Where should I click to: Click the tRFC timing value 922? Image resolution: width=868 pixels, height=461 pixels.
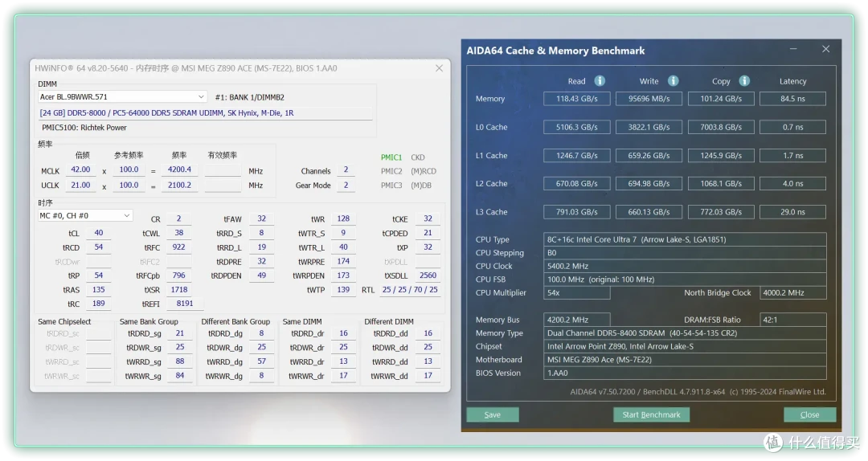coord(178,247)
